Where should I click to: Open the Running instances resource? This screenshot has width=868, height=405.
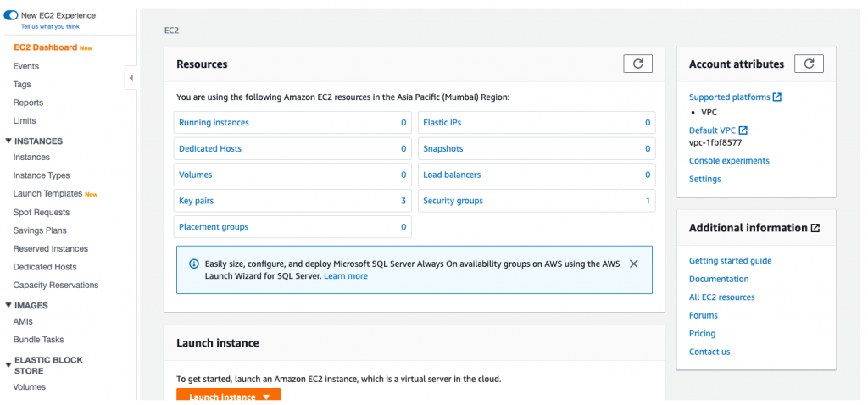(x=214, y=123)
